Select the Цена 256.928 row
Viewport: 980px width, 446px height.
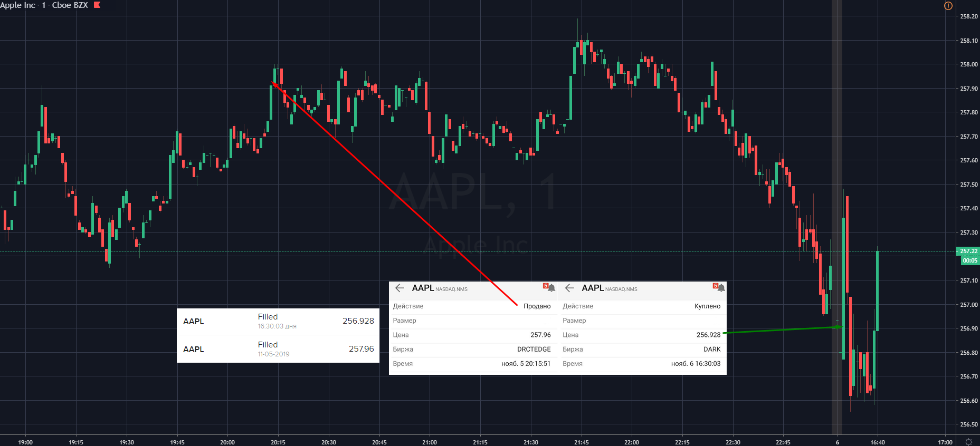(x=642, y=335)
